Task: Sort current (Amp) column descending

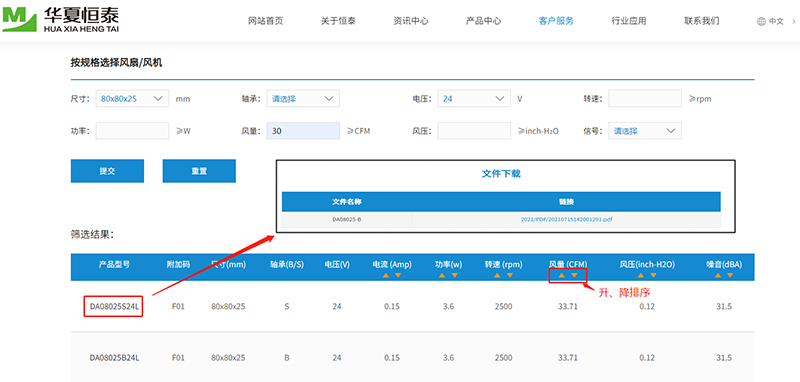Action: point(398,275)
